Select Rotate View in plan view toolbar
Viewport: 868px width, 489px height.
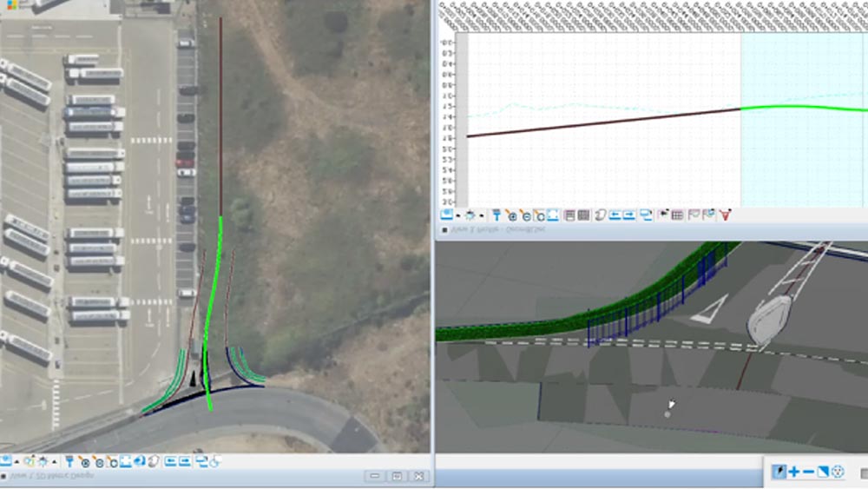coord(140,460)
